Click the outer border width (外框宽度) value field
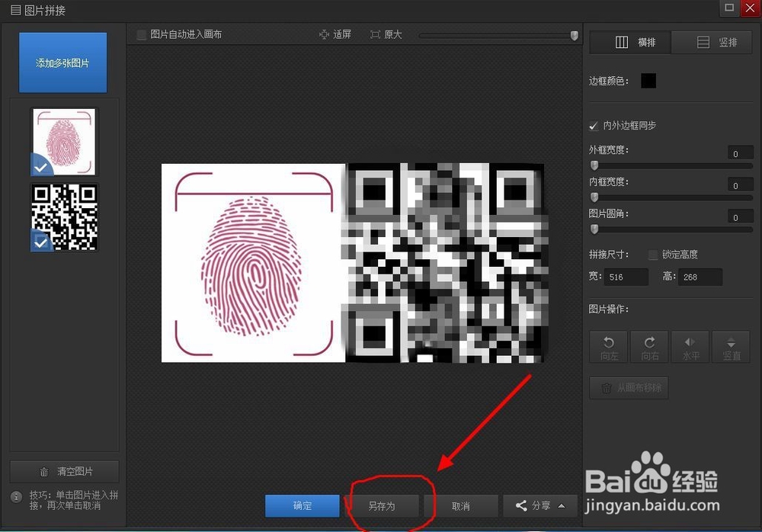762x532 pixels. [x=740, y=153]
